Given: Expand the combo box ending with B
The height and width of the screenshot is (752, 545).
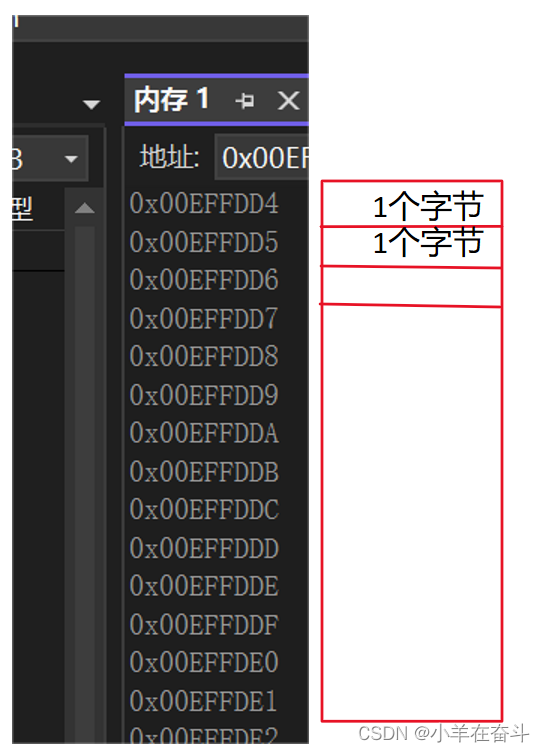Looking at the screenshot, I should pyautogui.click(x=71, y=159).
